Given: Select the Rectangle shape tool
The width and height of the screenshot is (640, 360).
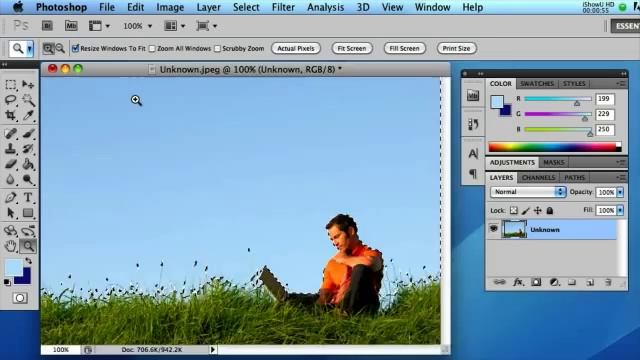Looking at the screenshot, I should (28, 213).
